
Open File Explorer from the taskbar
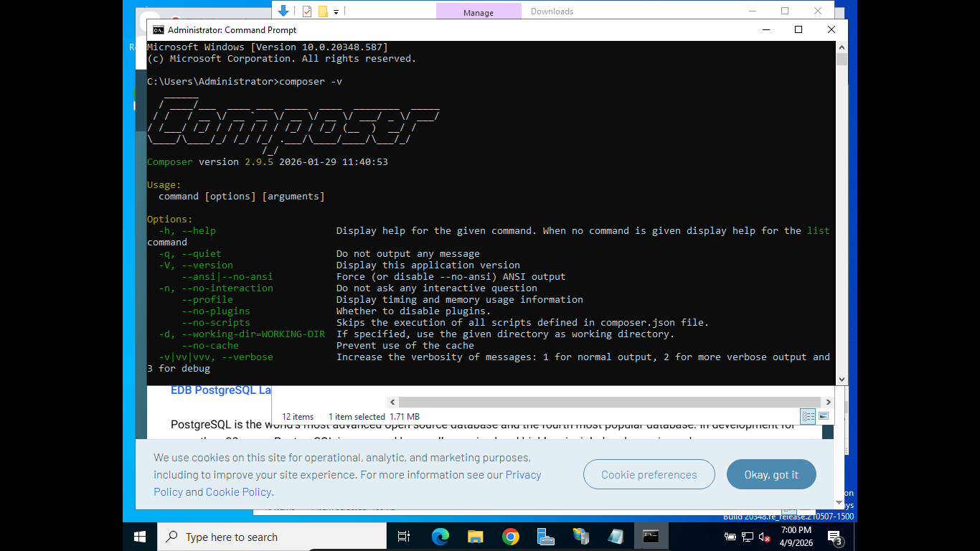[x=475, y=537]
